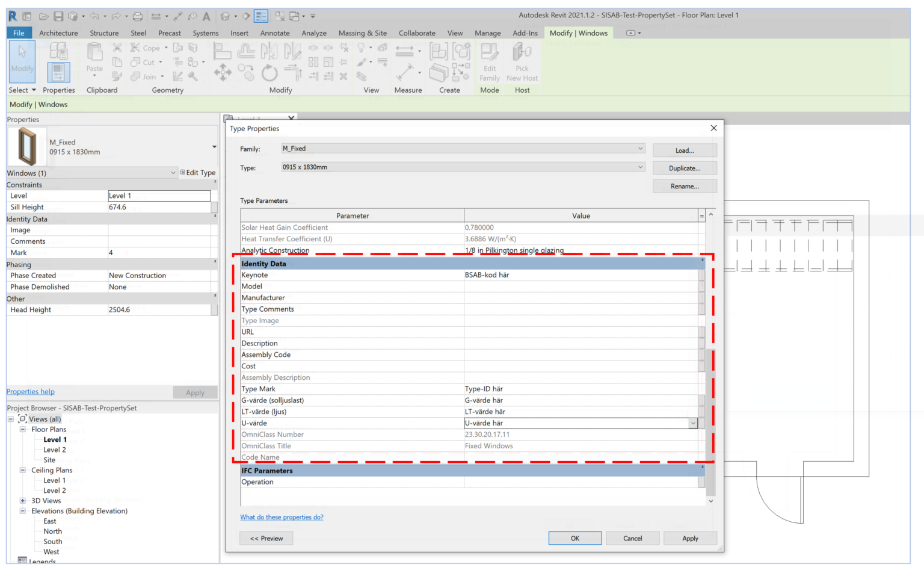The height and width of the screenshot is (576, 924).
Task: Expand the 3D Views tree node
Action: click(x=23, y=501)
